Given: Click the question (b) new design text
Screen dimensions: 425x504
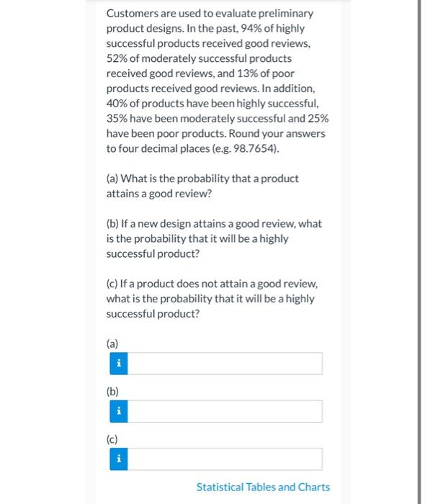Looking at the screenshot, I should 214,238.
